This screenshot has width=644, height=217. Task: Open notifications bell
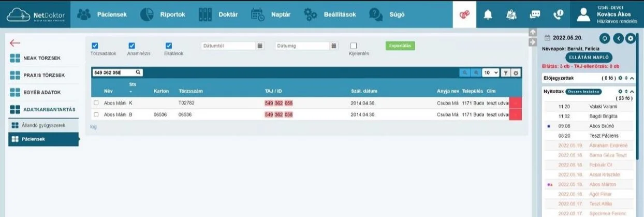pos(488,15)
